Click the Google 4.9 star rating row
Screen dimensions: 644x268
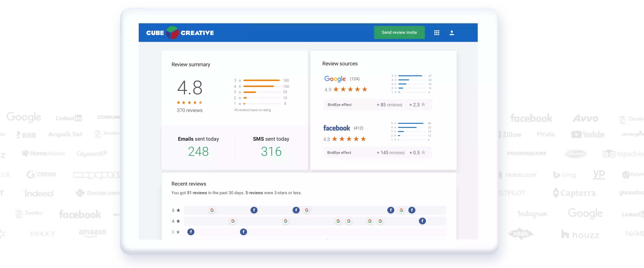(346, 89)
